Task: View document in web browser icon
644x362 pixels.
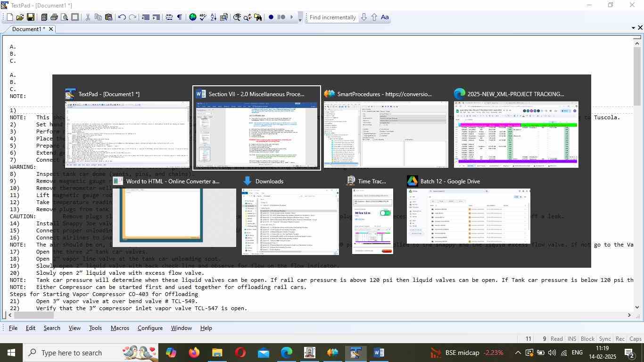Action: pos(192,17)
